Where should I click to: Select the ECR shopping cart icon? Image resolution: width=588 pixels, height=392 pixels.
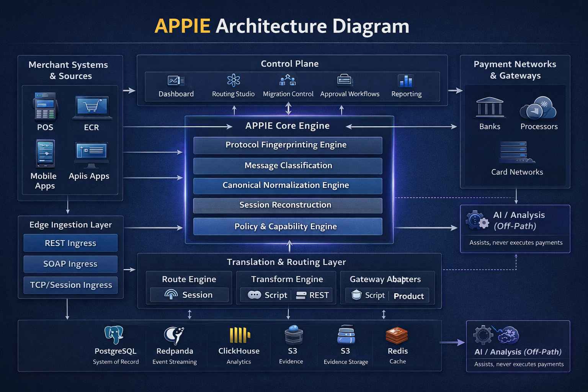92,108
